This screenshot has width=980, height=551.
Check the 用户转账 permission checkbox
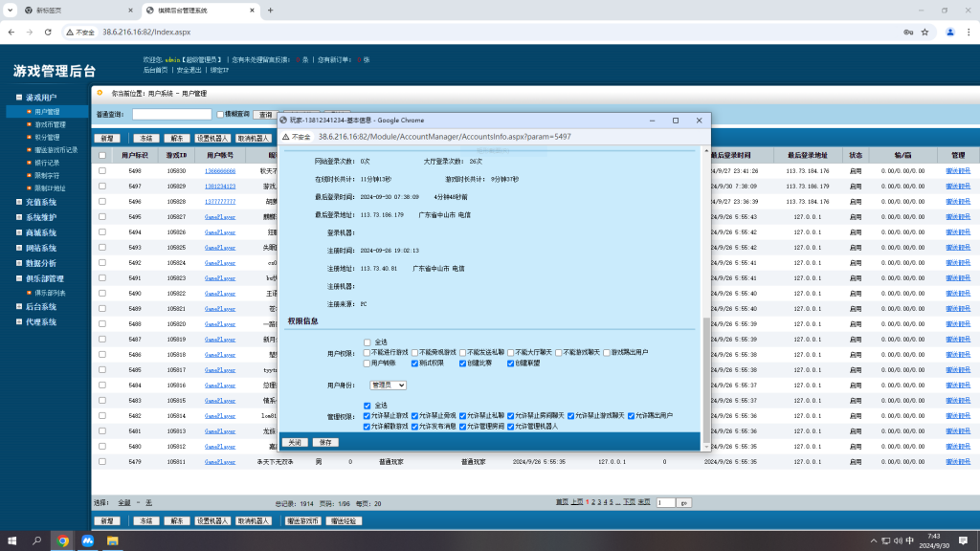coord(367,364)
